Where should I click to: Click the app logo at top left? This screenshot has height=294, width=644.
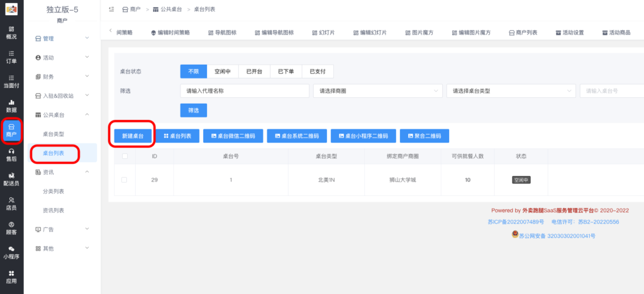coord(11,9)
